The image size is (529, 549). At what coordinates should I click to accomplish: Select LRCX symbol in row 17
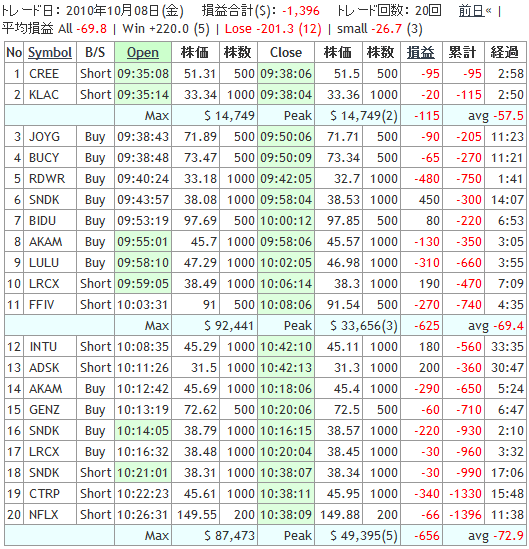click(x=44, y=452)
